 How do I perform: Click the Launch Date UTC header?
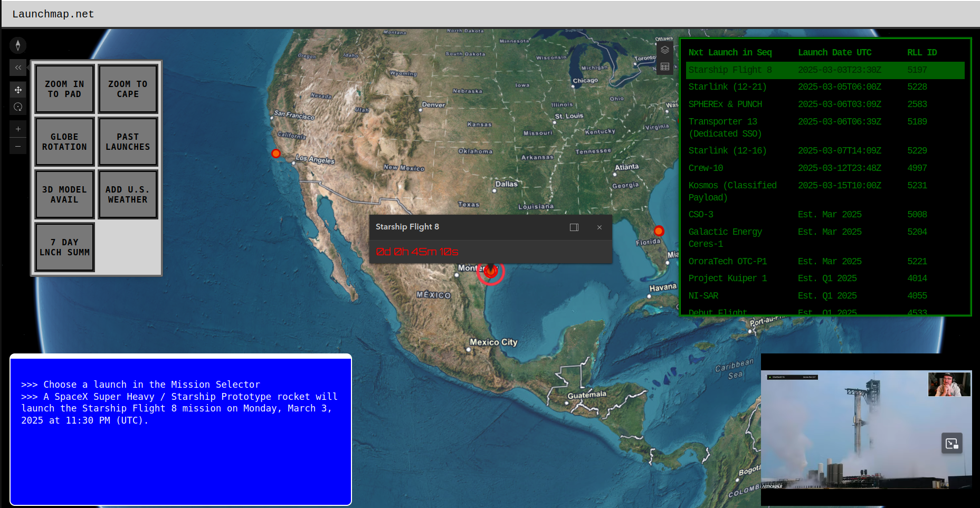coord(834,53)
